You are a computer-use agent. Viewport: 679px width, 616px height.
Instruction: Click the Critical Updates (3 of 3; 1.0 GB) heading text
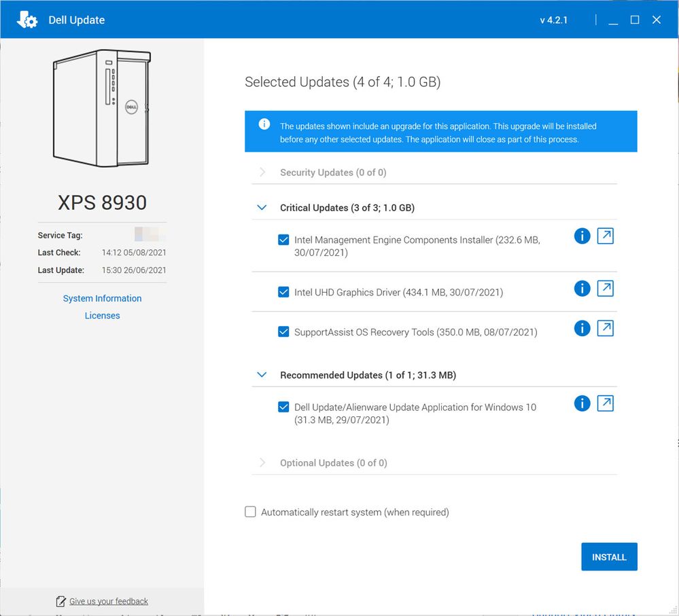347,208
